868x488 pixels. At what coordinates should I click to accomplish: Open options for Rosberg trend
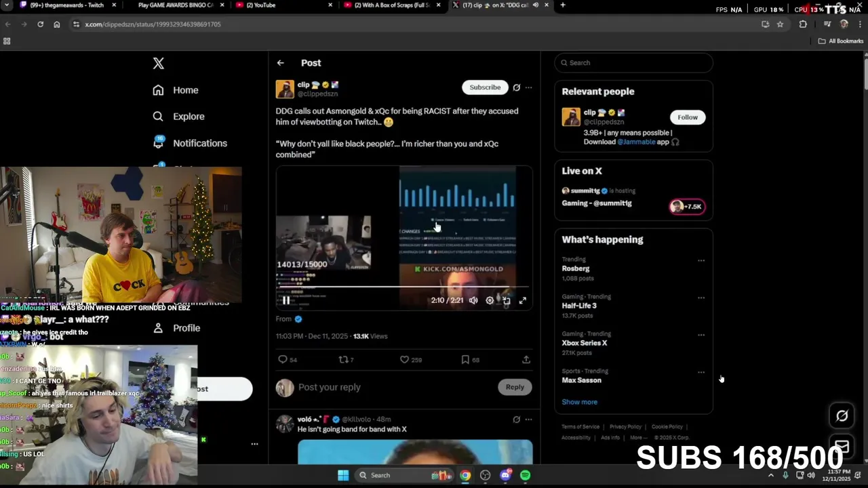(x=701, y=260)
